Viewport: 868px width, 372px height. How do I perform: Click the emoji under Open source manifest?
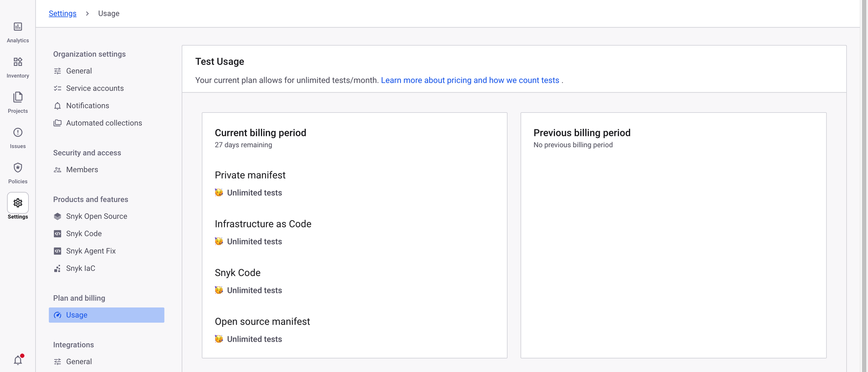[x=219, y=339]
